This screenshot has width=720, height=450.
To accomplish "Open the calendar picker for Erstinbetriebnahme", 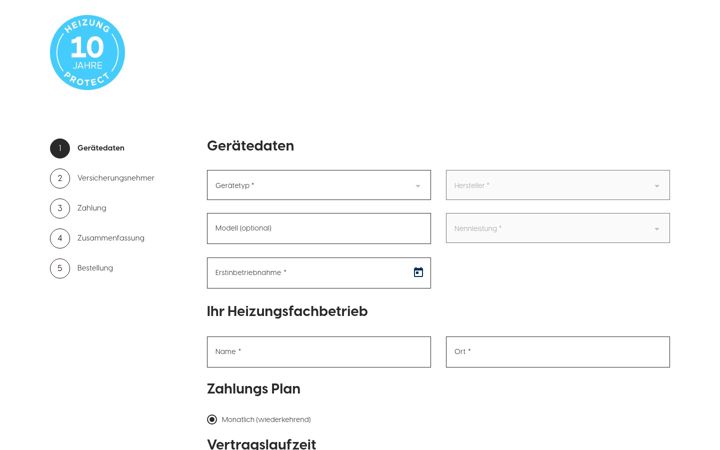I will point(418,272).
